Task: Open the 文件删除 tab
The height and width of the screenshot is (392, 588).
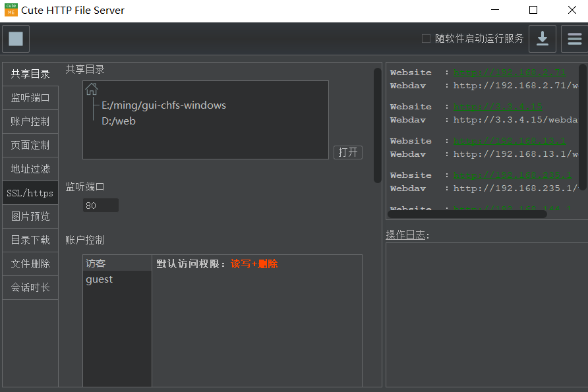Action: (30, 264)
